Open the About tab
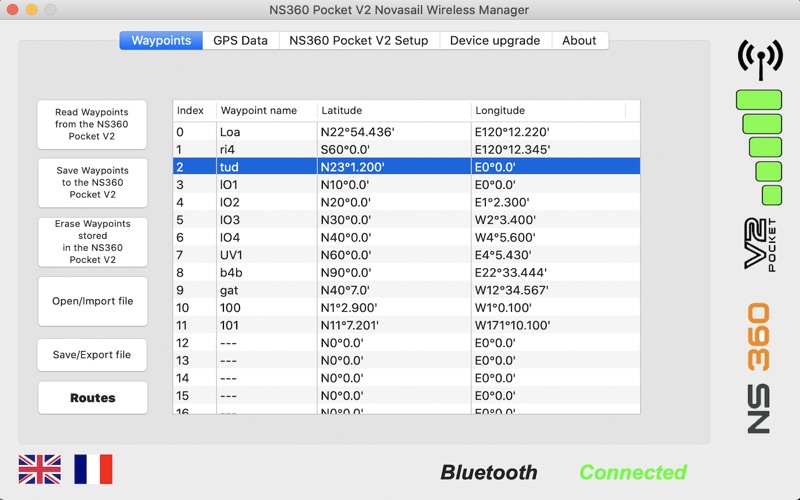The width and height of the screenshot is (800, 500). (579, 40)
